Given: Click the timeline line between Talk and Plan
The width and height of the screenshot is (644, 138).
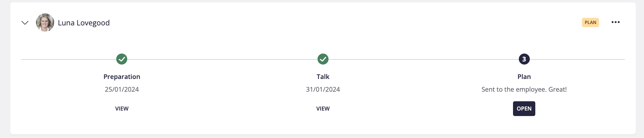Looking at the screenshot, I should coord(424,59).
